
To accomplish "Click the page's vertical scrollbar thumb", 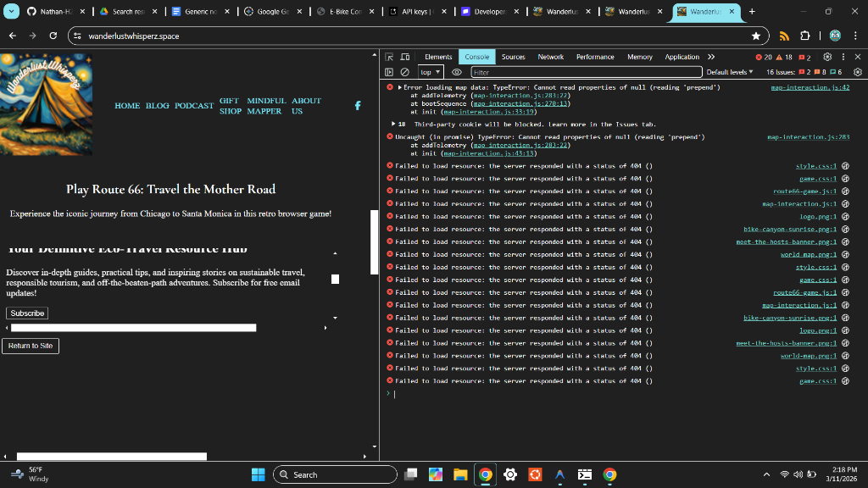I will 375,241.
